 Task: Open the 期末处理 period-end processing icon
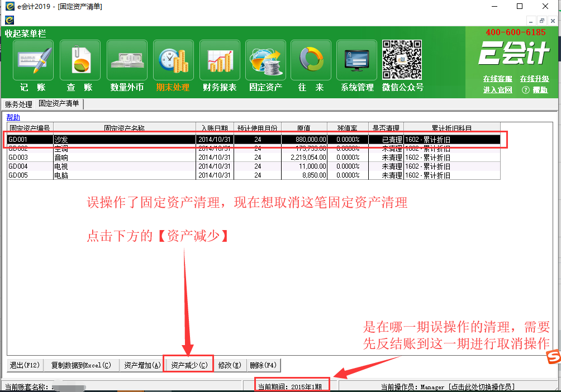tap(174, 60)
